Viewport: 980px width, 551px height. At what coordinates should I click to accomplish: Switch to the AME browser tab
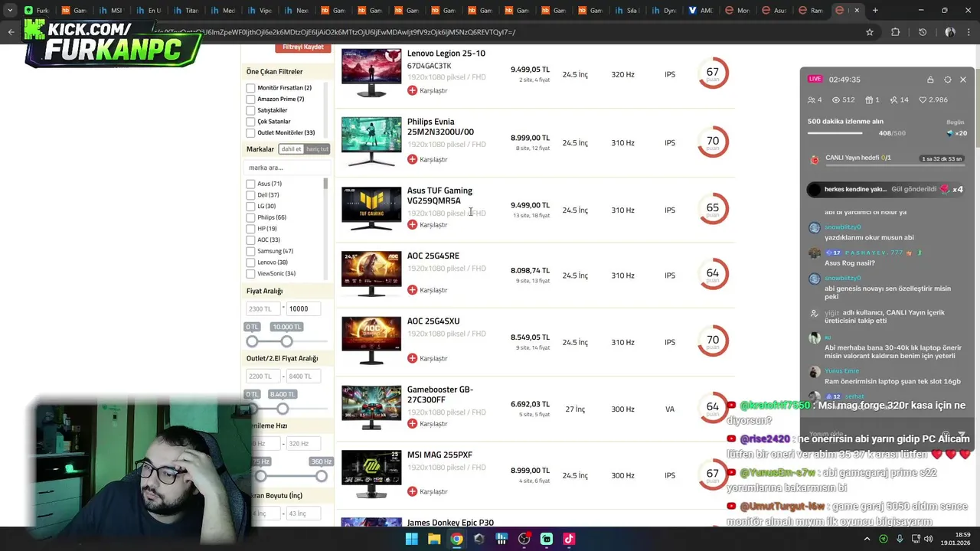tap(701, 11)
